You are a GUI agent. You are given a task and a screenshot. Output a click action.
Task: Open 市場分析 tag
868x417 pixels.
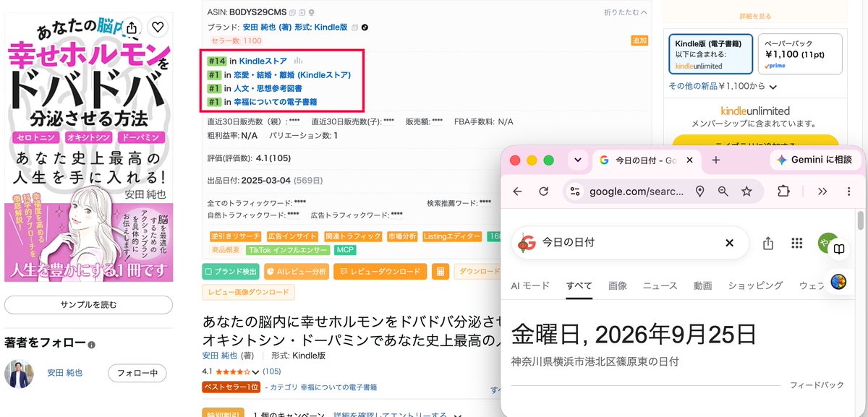402,236
